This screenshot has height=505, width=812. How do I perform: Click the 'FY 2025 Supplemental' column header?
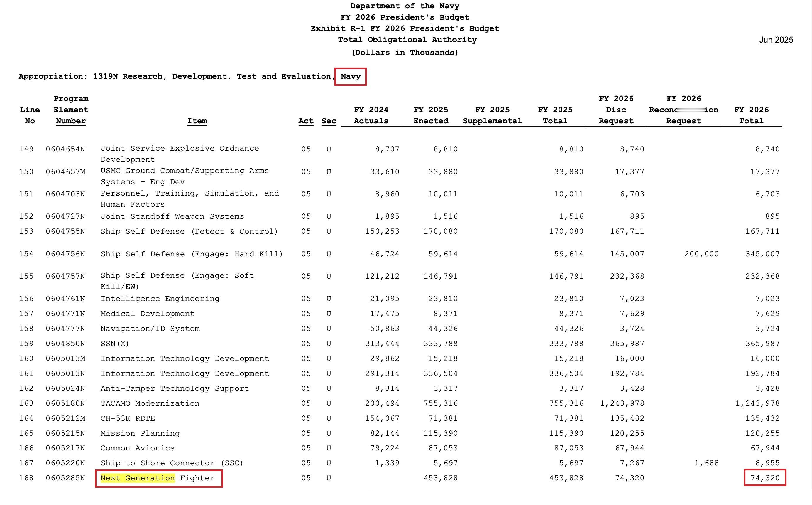492,115
